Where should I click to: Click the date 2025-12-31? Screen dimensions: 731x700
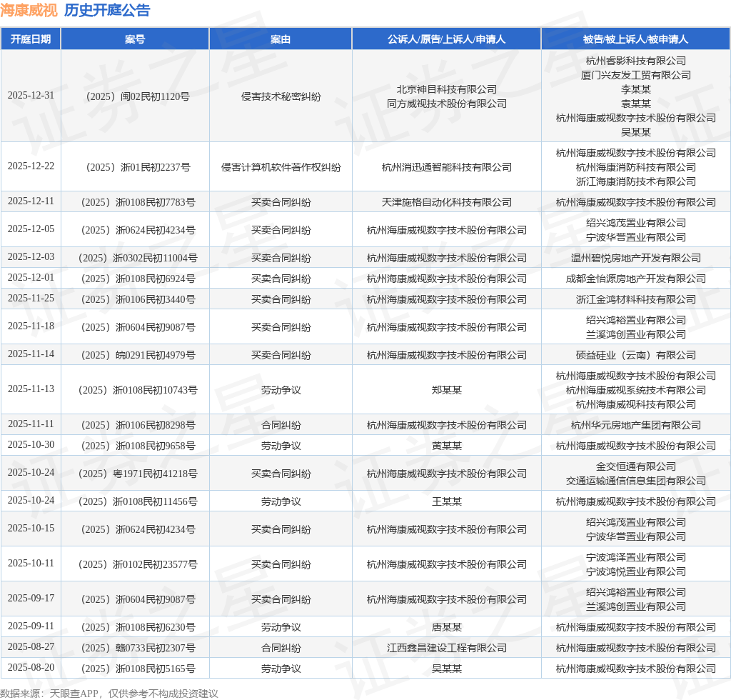(31, 96)
